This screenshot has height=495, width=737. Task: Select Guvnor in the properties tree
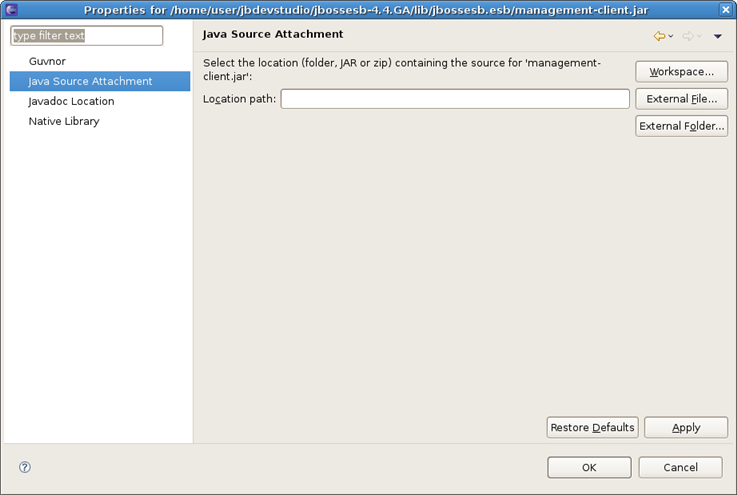coord(47,61)
